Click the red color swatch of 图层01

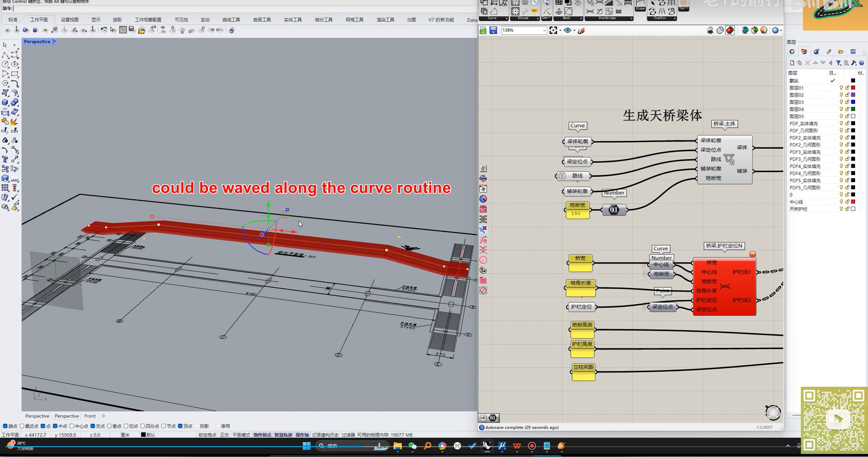853,88
